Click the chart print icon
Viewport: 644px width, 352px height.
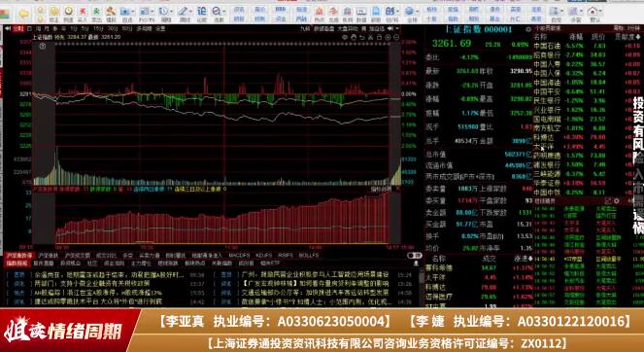pos(379,37)
